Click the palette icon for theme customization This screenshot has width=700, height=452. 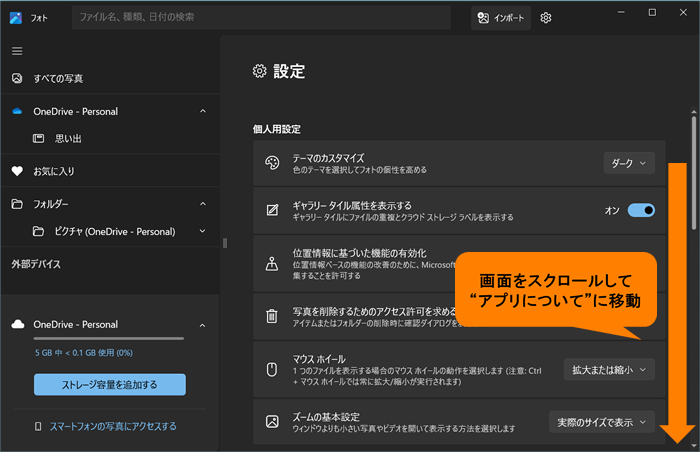pos(272,163)
